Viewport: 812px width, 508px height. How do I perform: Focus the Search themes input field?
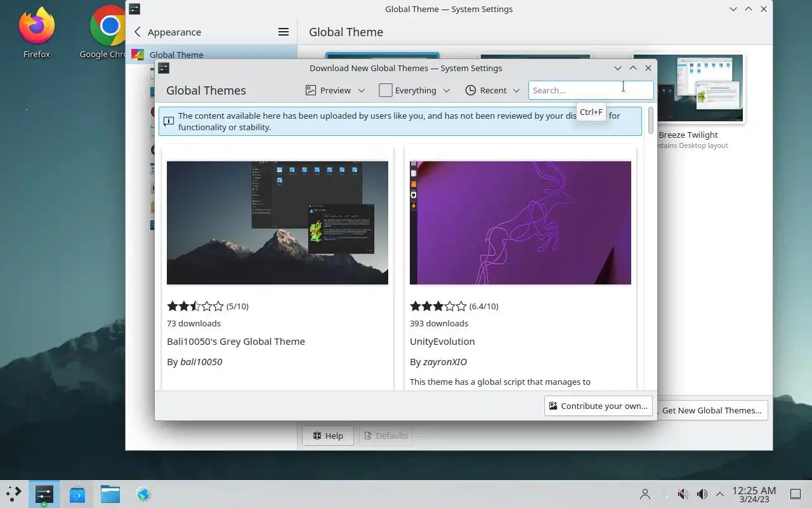(x=591, y=90)
